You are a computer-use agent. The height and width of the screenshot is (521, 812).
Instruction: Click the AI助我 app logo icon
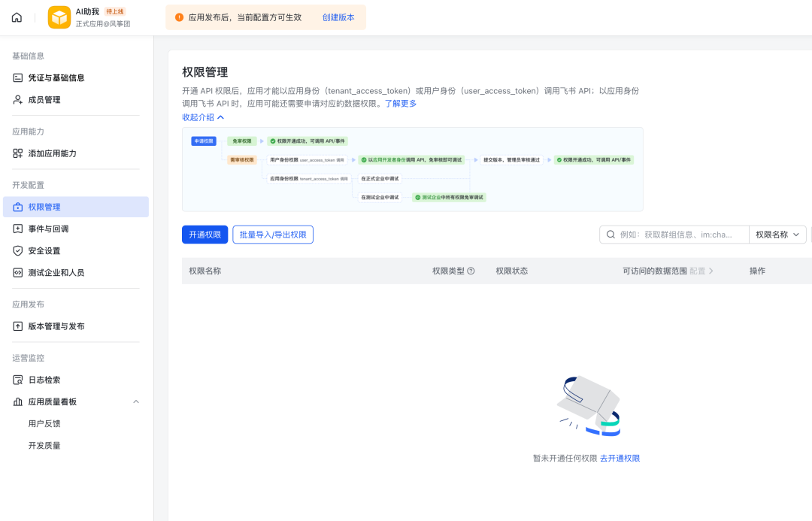(x=59, y=17)
